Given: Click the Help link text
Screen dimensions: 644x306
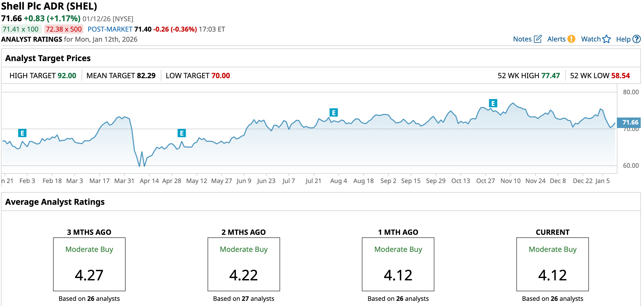Looking at the screenshot, I should click(623, 39).
